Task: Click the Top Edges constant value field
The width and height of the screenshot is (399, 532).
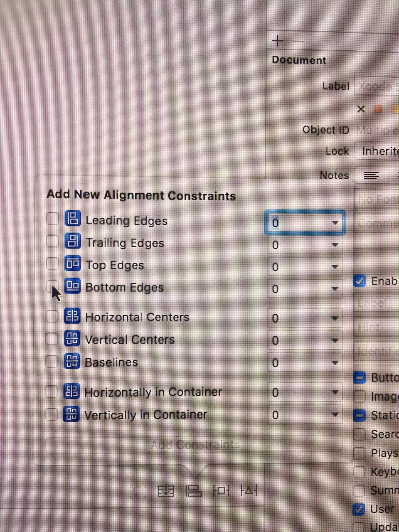Action: (304, 267)
